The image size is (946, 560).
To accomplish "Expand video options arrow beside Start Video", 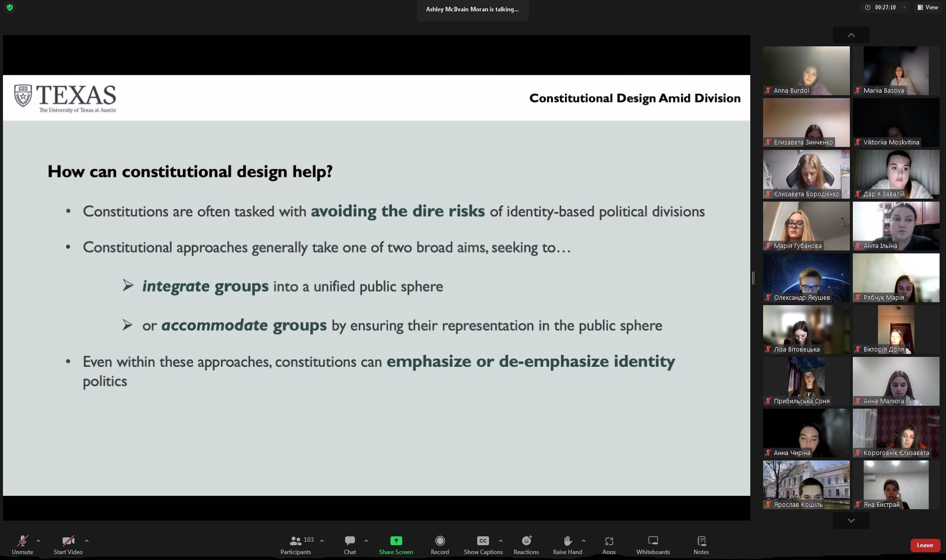I will pyautogui.click(x=87, y=541).
